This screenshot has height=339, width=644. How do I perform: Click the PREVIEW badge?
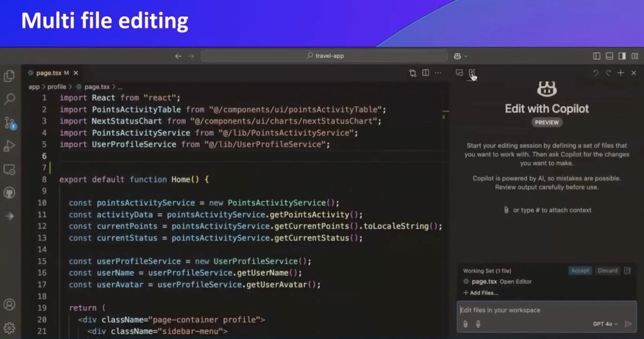pyautogui.click(x=547, y=122)
